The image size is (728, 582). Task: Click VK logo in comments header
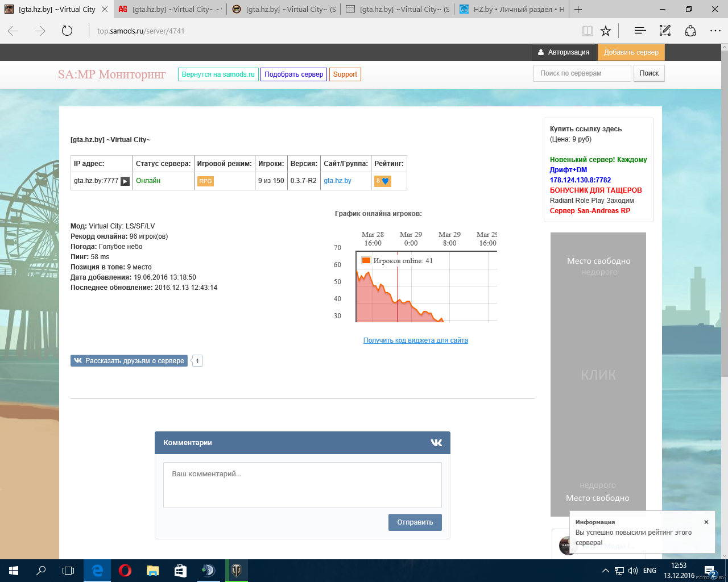(436, 443)
